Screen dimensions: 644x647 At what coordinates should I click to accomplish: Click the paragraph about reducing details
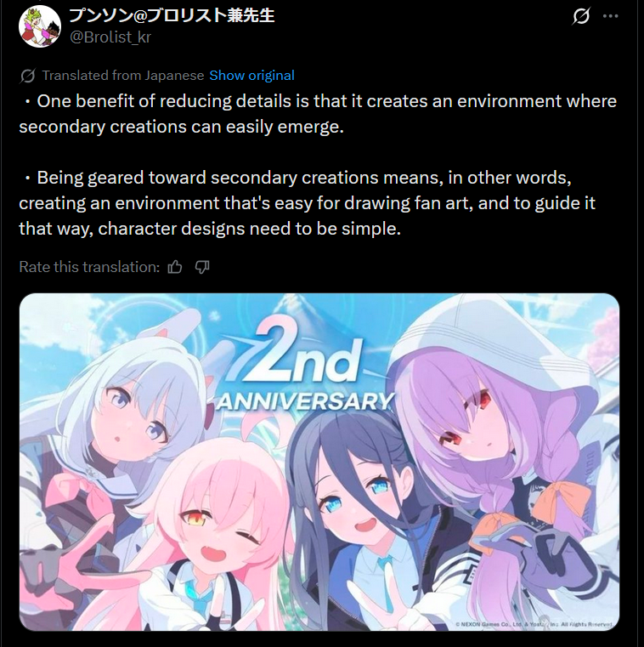coord(318,114)
